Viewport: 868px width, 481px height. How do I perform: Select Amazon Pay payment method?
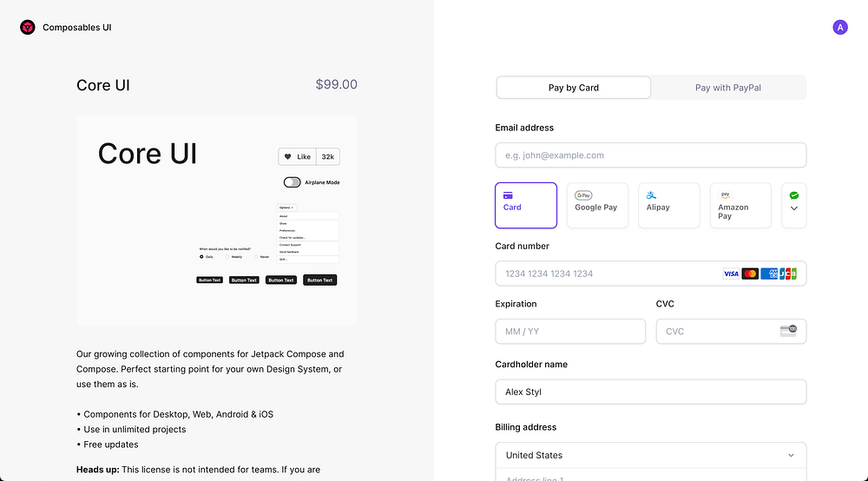[x=740, y=206]
